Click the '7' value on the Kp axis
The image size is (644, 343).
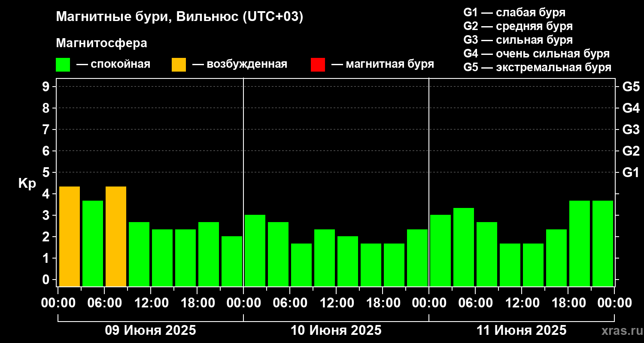[47, 129]
